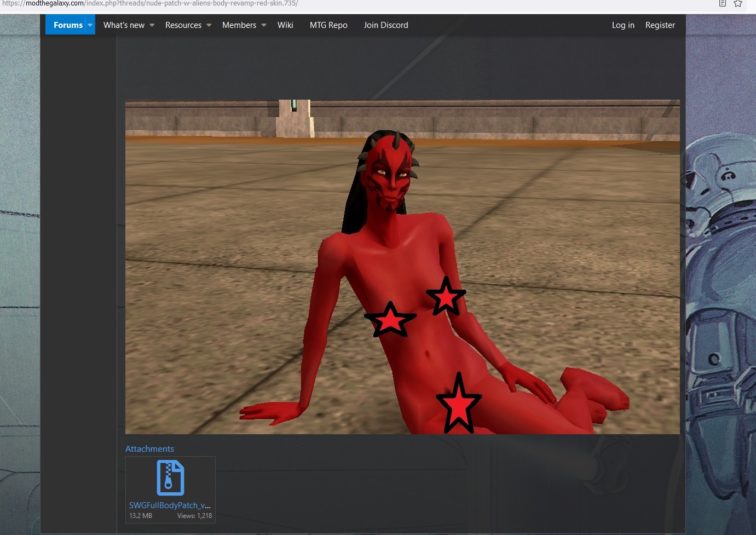Click Register
The height and width of the screenshot is (535, 756).
[x=660, y=25]
